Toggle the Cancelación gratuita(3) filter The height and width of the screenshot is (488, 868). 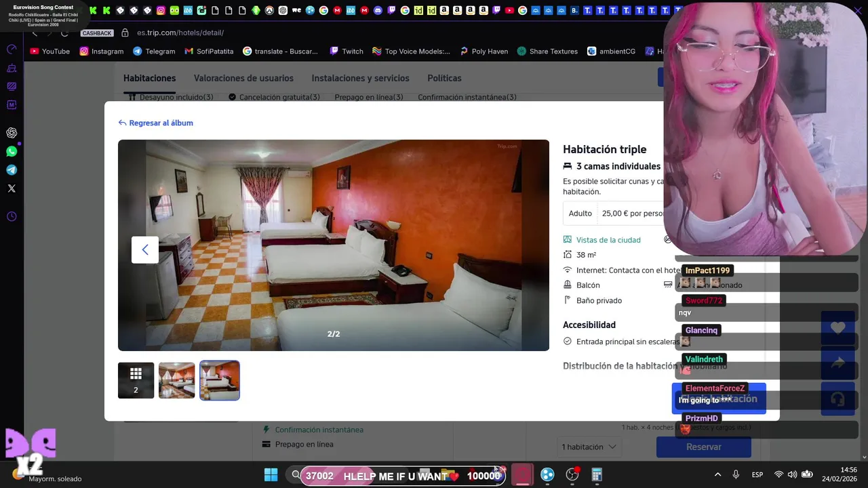tap(275, 97)
